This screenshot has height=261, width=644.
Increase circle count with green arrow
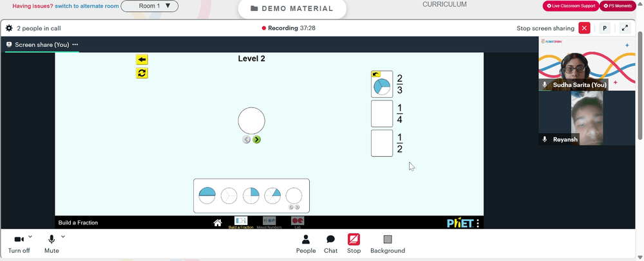(257, 139)
